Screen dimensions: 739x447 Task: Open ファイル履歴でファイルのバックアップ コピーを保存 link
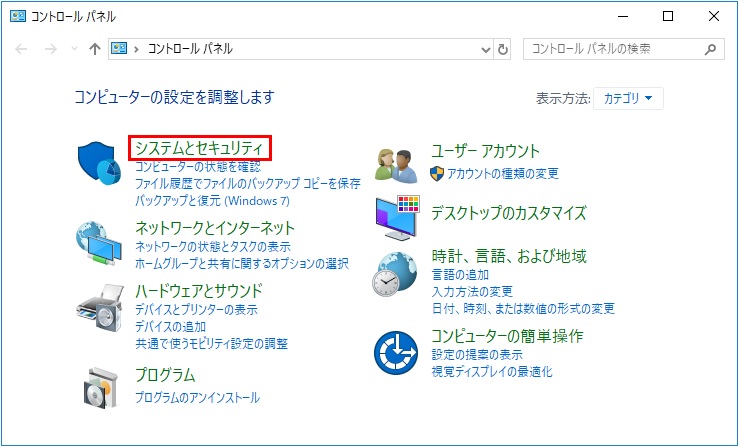point(248,183)
